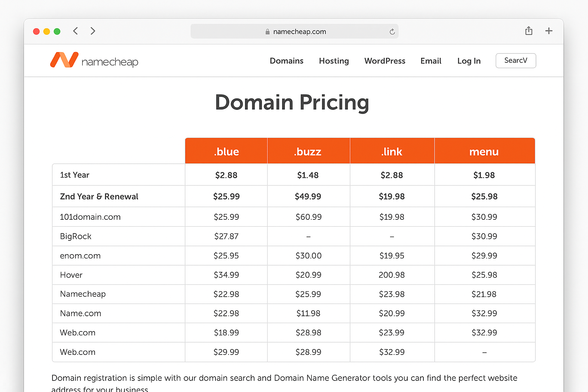The height and width of the screenshot is (392, 588).
Task: Open the Email menu item
Action: [x=431, y=61]
